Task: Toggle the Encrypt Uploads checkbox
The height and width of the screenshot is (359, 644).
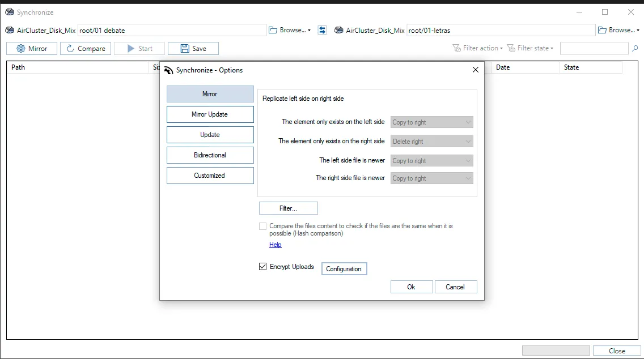Action: [263, 267]
